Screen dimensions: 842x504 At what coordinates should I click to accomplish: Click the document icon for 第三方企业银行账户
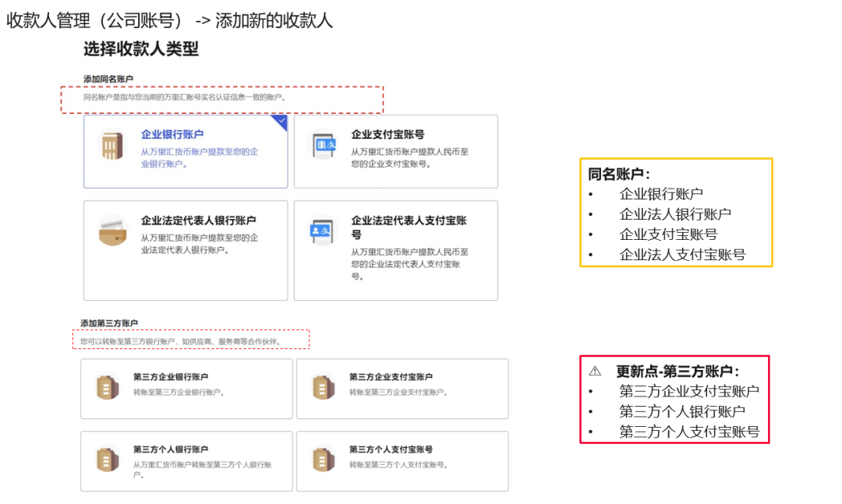tap(108, 386)
